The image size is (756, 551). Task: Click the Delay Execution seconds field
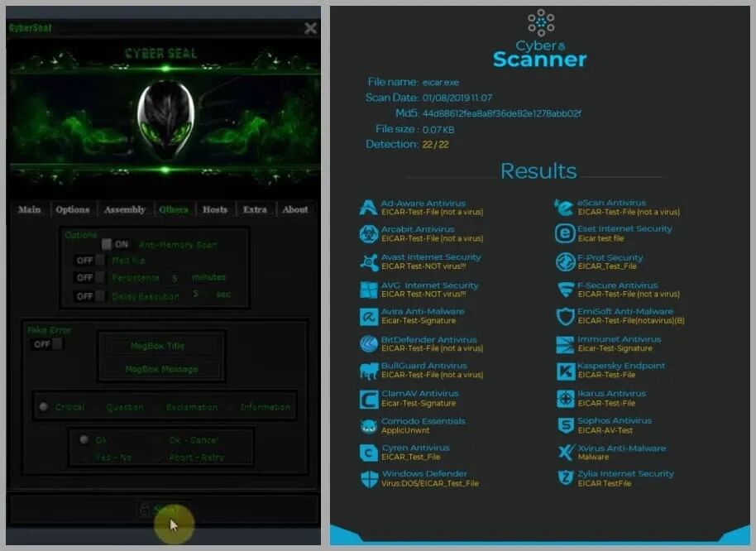tap(195, 294)
